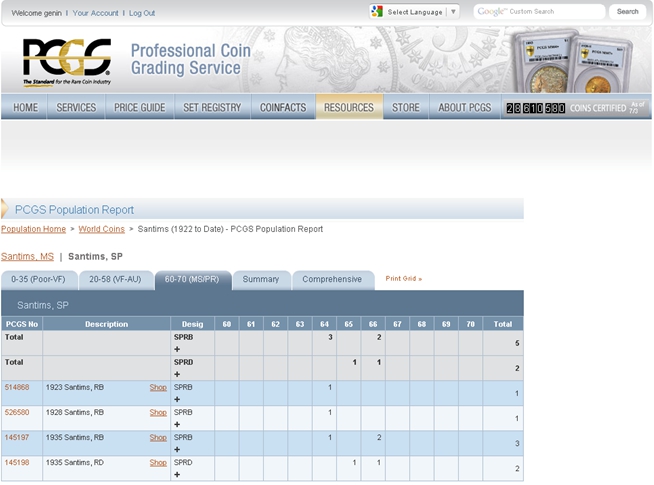Click the Total column header
Screen dimensions: 654x485
pyautogui.click(x=503, y=324)
